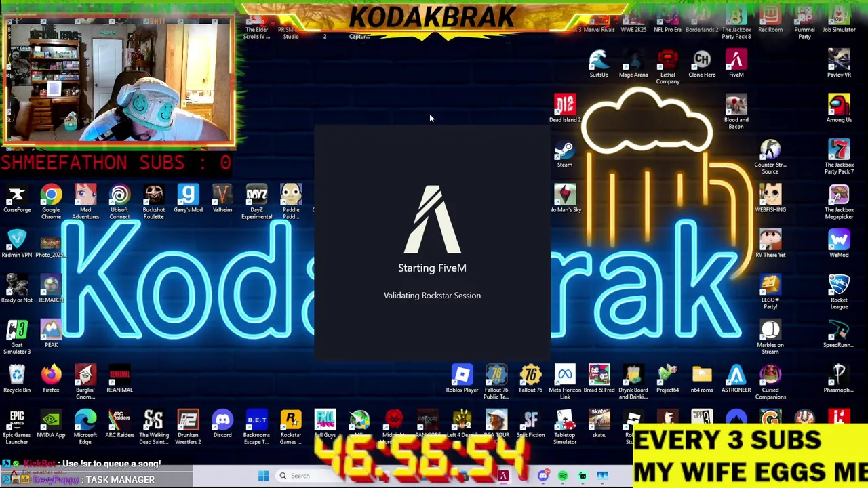
Task: Open the REANIMAL shortcut
Action: [119, 379]
